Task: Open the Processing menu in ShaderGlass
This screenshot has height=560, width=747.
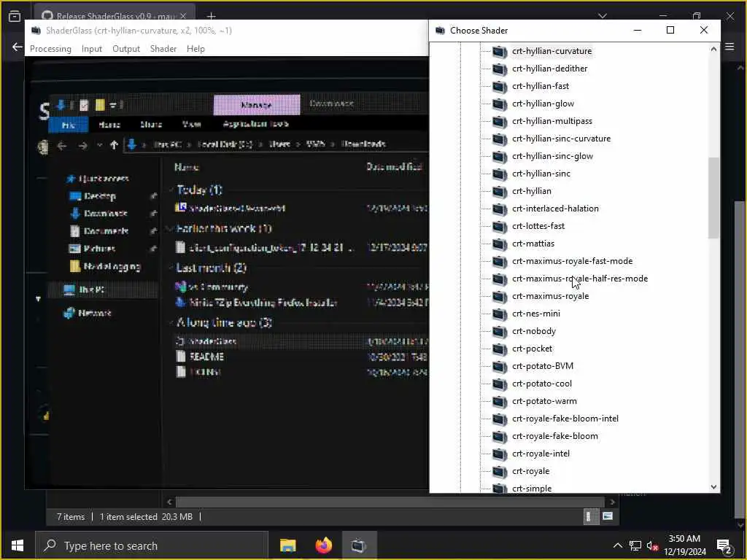Action: (50, 49)
